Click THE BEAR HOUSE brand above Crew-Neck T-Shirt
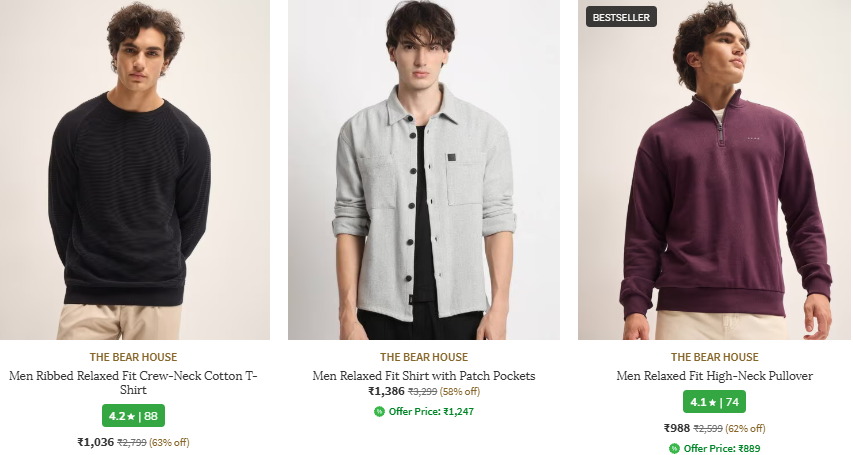 coord(133,357)
